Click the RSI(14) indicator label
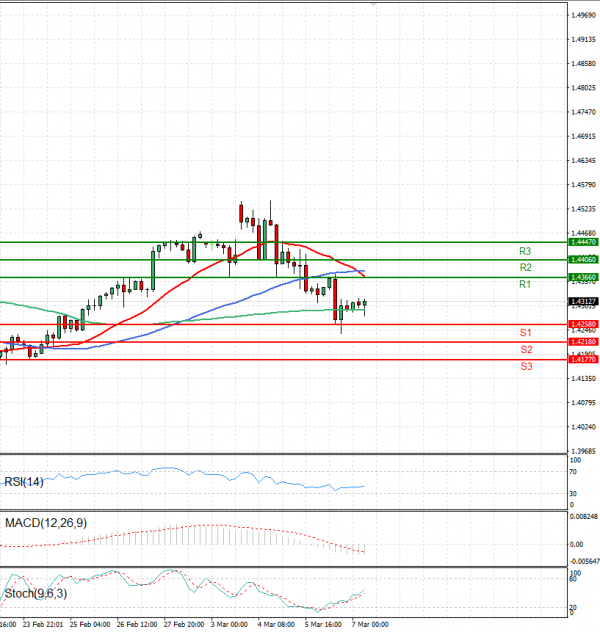This screenshot has width=600, height=632. [x=24, y=482]
